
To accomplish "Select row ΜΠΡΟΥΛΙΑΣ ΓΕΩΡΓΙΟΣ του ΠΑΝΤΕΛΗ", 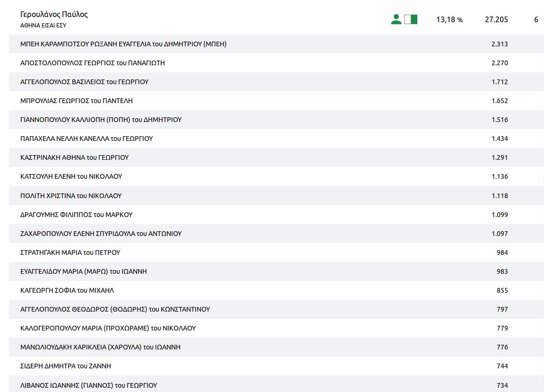I will (x=276, y=101).
